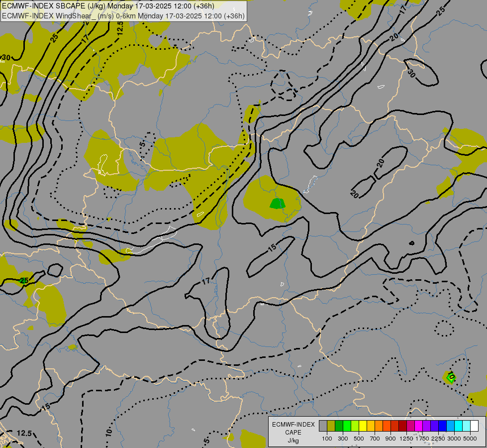Select the brick red legend swatch
This screenshot has width=487, height=448.
point(395,426)
